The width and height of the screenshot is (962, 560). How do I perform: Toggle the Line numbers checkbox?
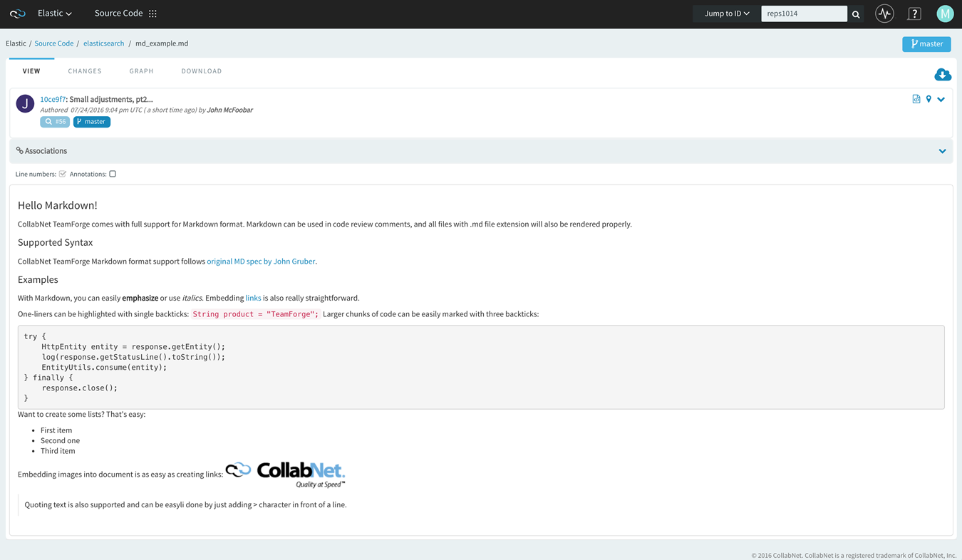point(63,174)
